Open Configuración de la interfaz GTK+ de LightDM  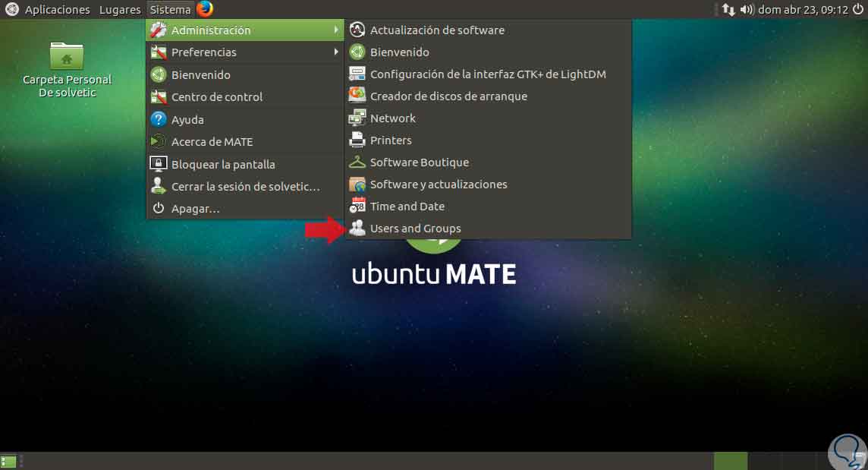489,74
